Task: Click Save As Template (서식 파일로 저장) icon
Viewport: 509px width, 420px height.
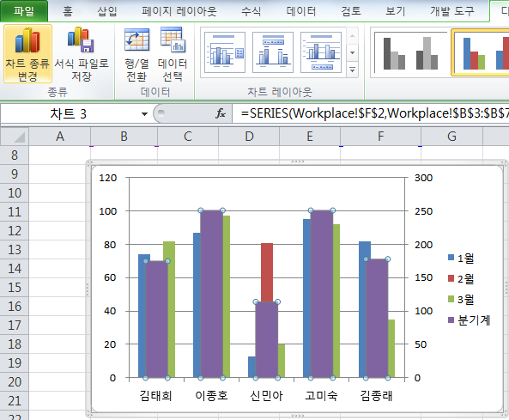Action: coord(82,53)
